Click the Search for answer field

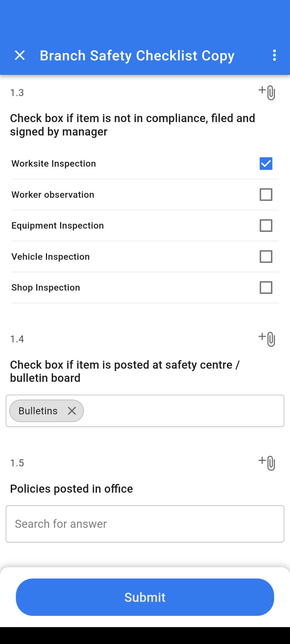click(x=145, y=524)
